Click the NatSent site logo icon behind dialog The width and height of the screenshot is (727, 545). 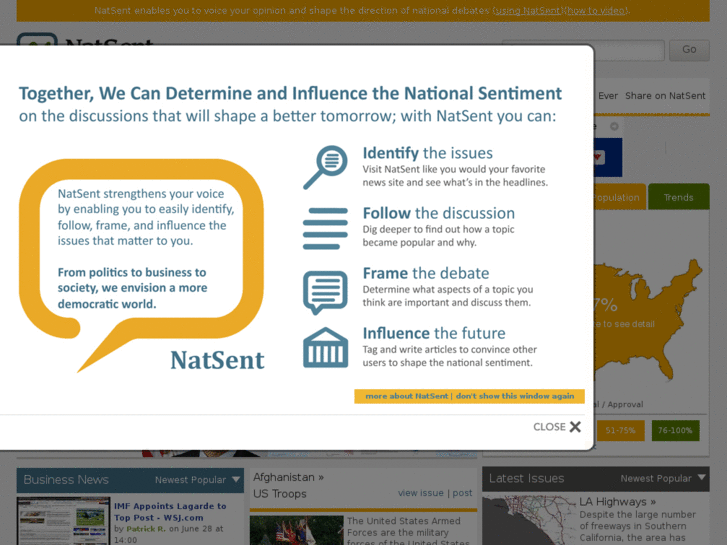click(37, 39)
